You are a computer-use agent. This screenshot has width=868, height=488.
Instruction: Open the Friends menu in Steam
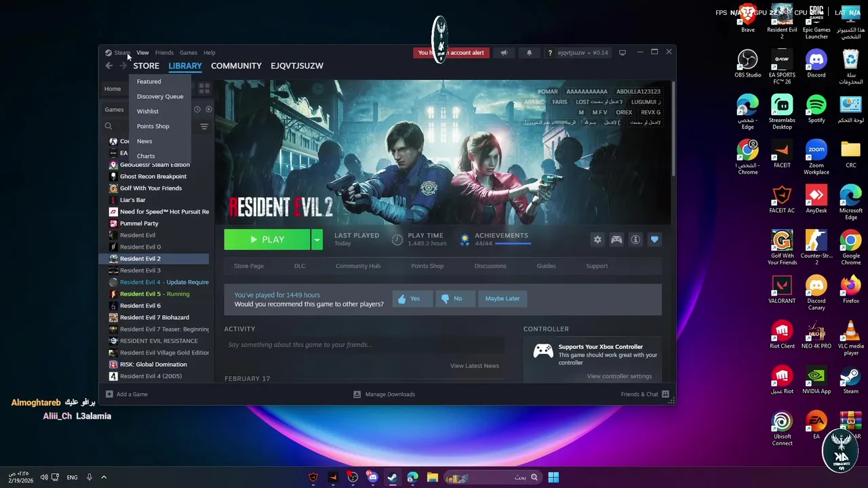coord(164,52)
